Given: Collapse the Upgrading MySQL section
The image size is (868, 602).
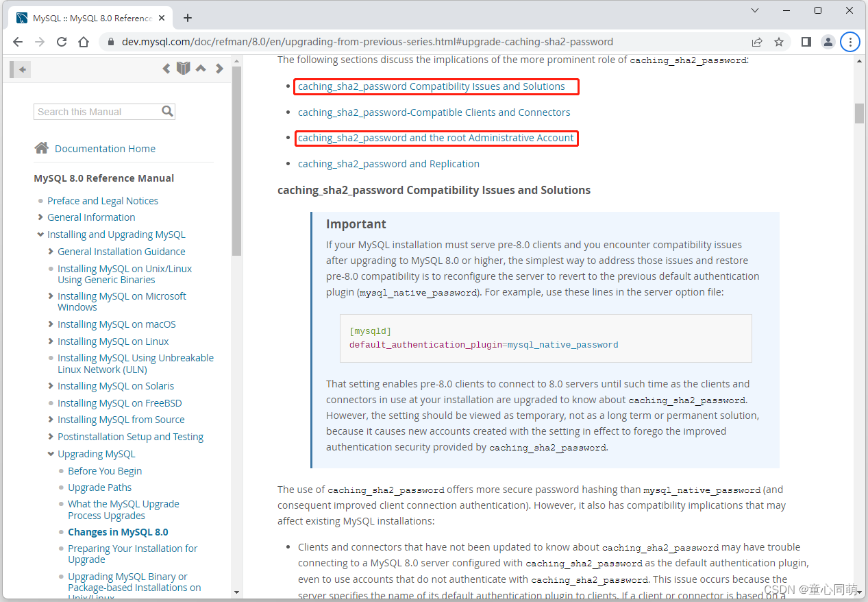Looking at the screenshot, I should (x=51, y=454).
